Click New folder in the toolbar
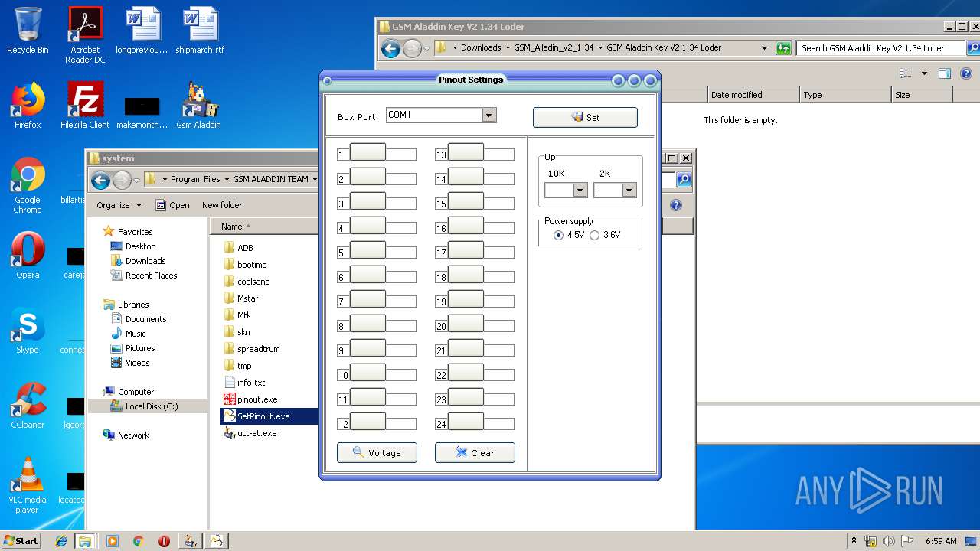The image size is (980, 551). pos(222,205)
